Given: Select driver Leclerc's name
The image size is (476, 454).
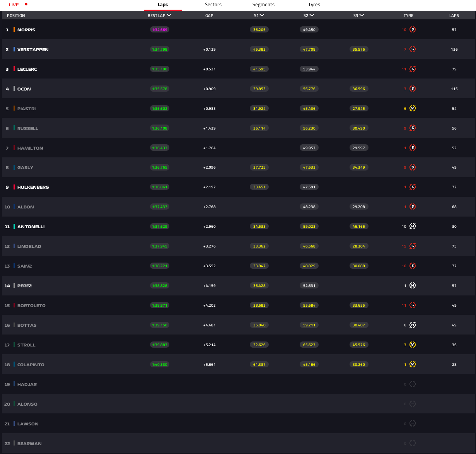Looking at the screenshot, I should tap(27, 69).
